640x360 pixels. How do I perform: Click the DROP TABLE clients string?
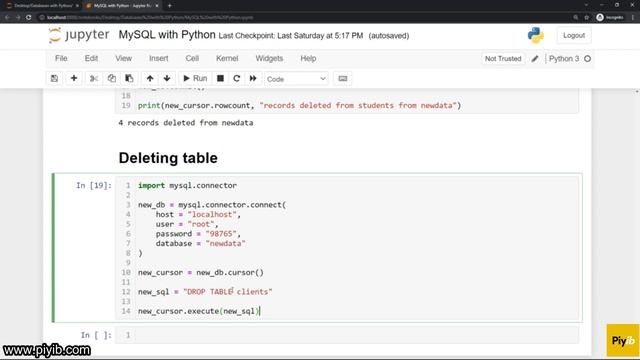pyautogui.click(x=227, y=292)
